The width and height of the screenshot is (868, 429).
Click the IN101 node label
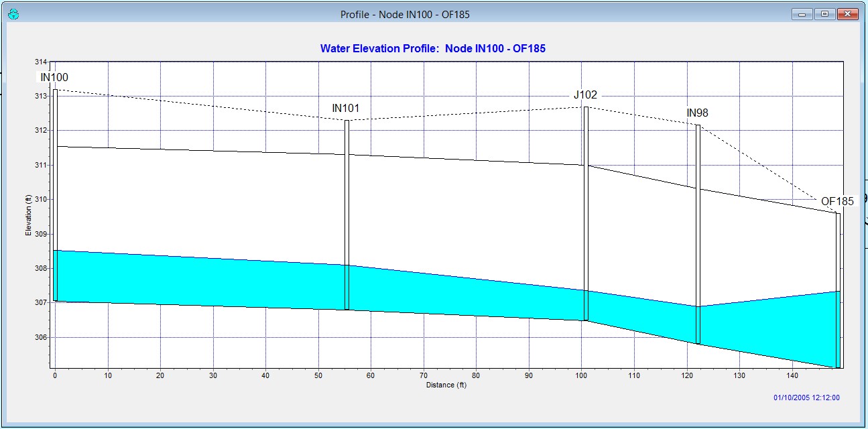347,108
